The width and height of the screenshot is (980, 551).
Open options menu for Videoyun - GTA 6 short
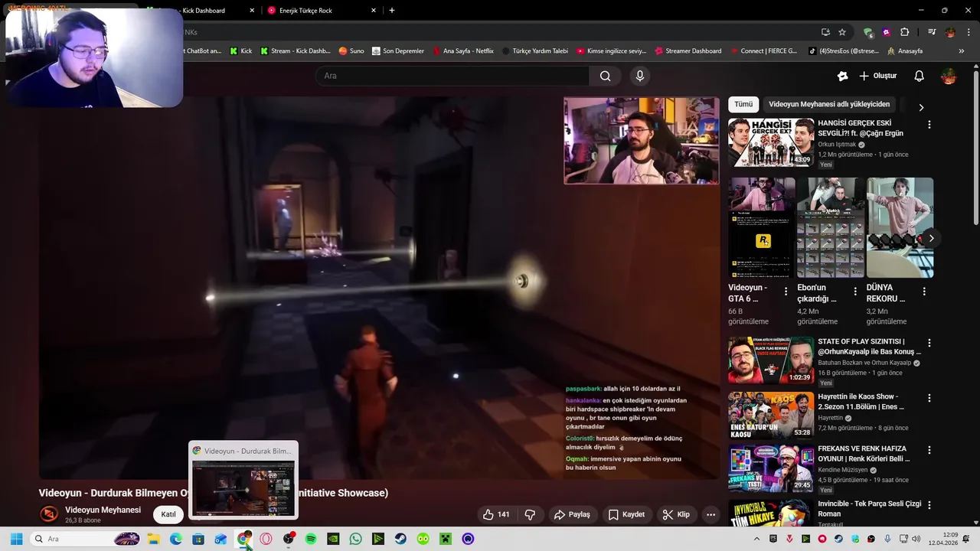point(786,292)
